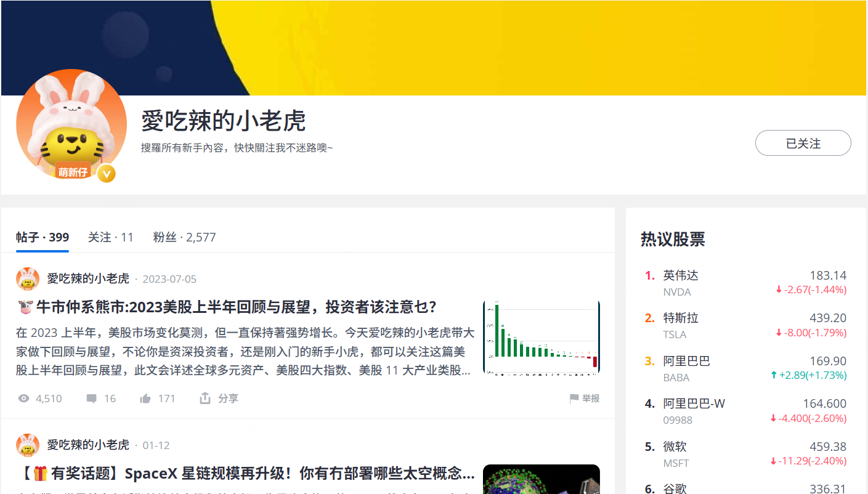
Task: Open 谷歌 stock entry
Action: click(x=746, y=488)
